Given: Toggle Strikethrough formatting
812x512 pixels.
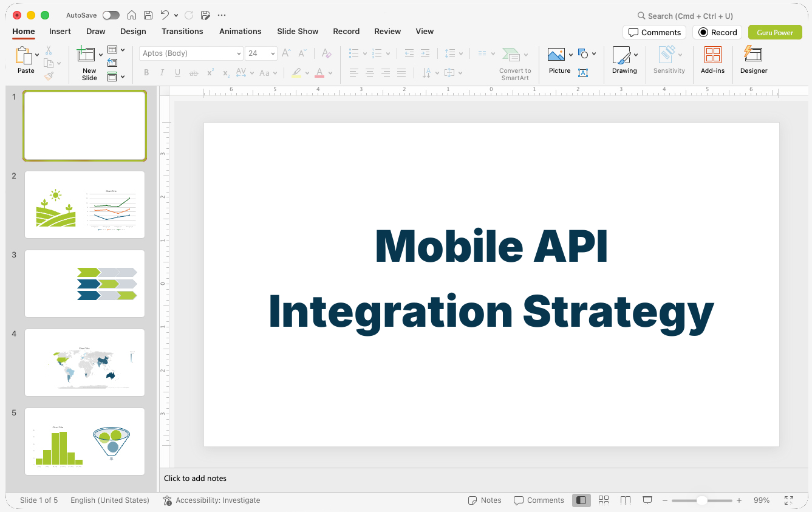Looking at the screenshot, I should 194,73.
